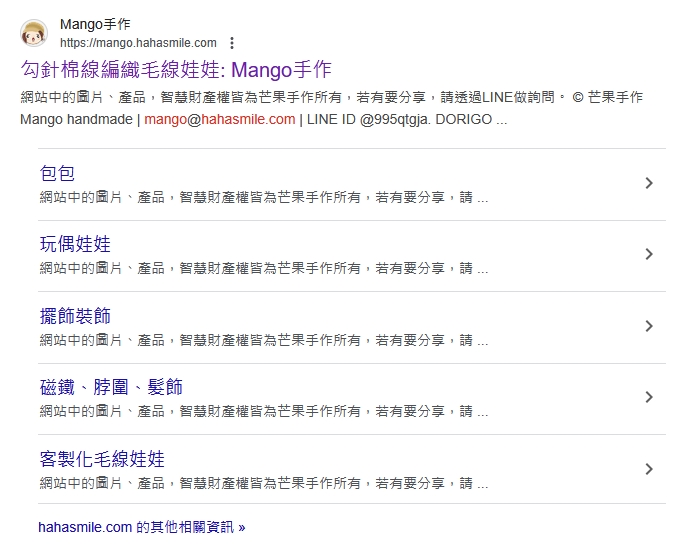This screenshot has height=556, width=695.
Task: Click the snippet text under 玩偶娃娃
Action: pyautogui.click(x=264, y=268)
